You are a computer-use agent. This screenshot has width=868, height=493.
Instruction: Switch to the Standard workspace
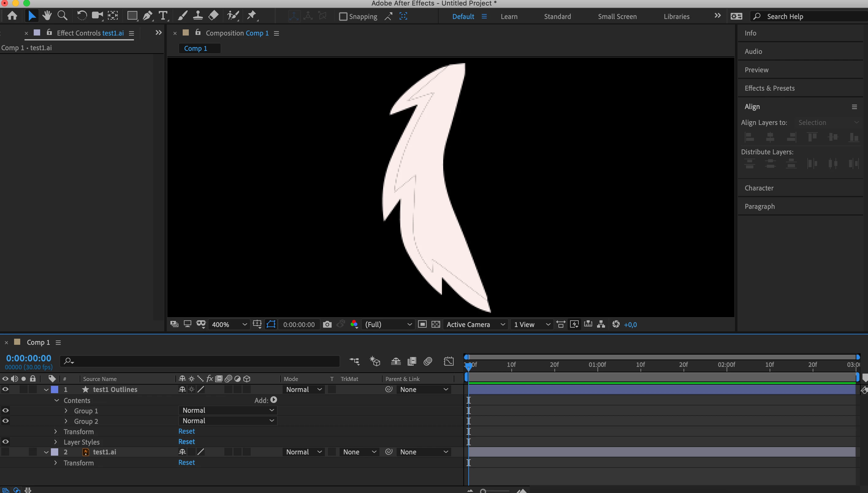point(557,17)
